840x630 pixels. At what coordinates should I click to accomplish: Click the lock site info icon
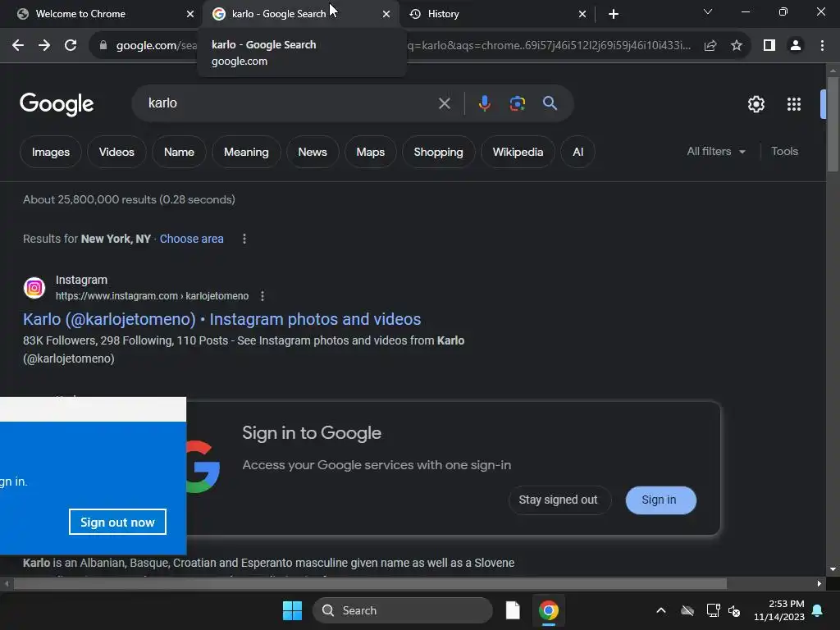103,46
